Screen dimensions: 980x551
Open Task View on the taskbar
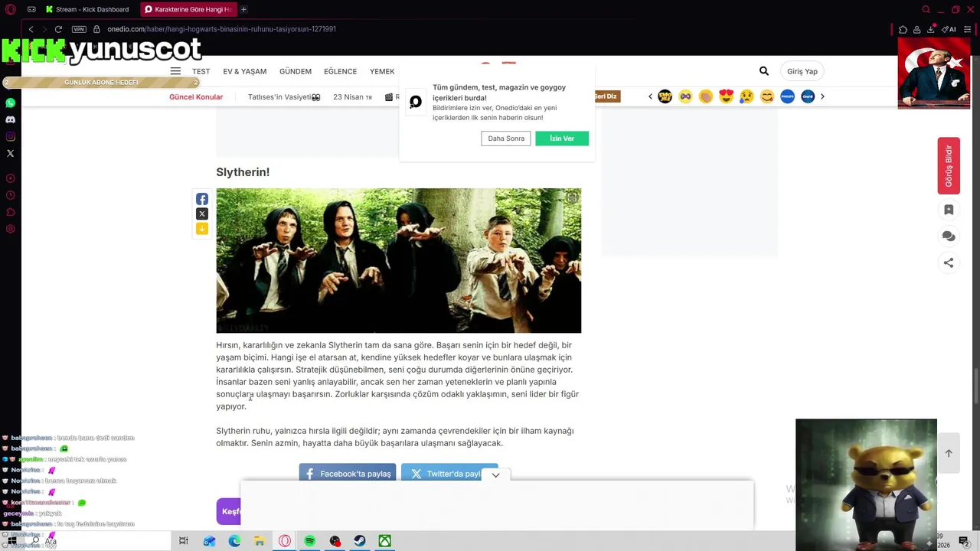184,541
